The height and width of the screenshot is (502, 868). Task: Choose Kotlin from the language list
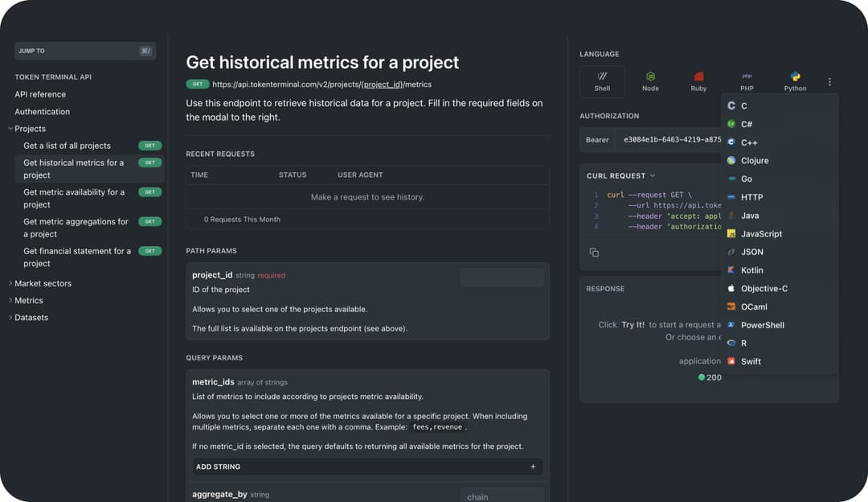(780, 270)
